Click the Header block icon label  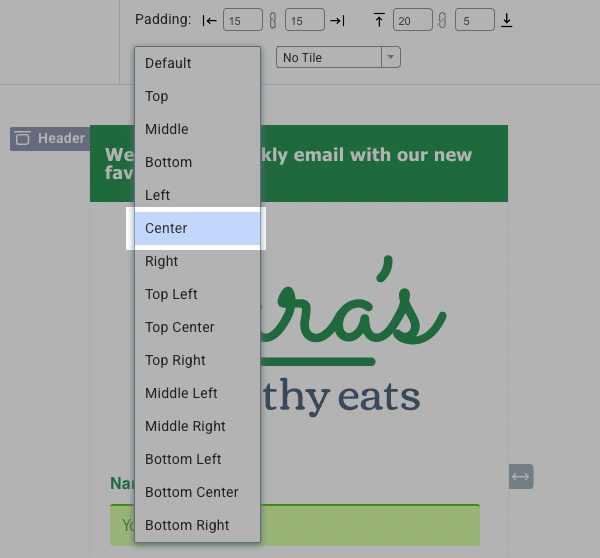coord(50,139)
